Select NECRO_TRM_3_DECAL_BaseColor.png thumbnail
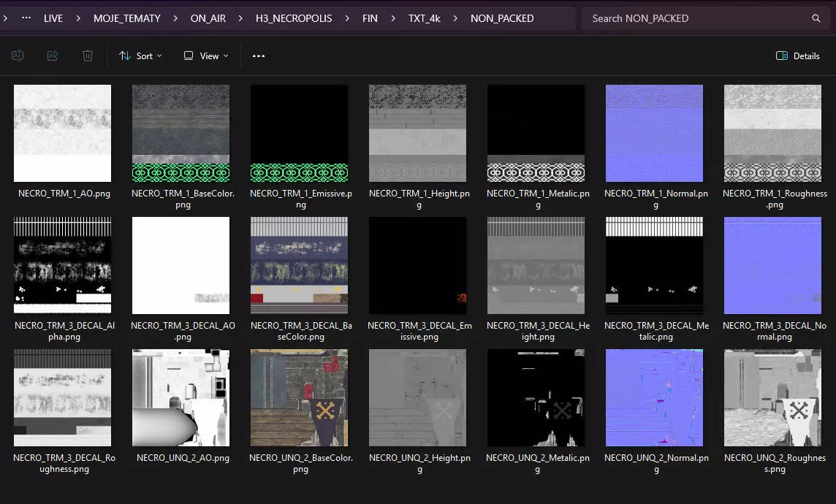Screen dimensions: 836x504 pyautogui.click(x=299, y=265)
